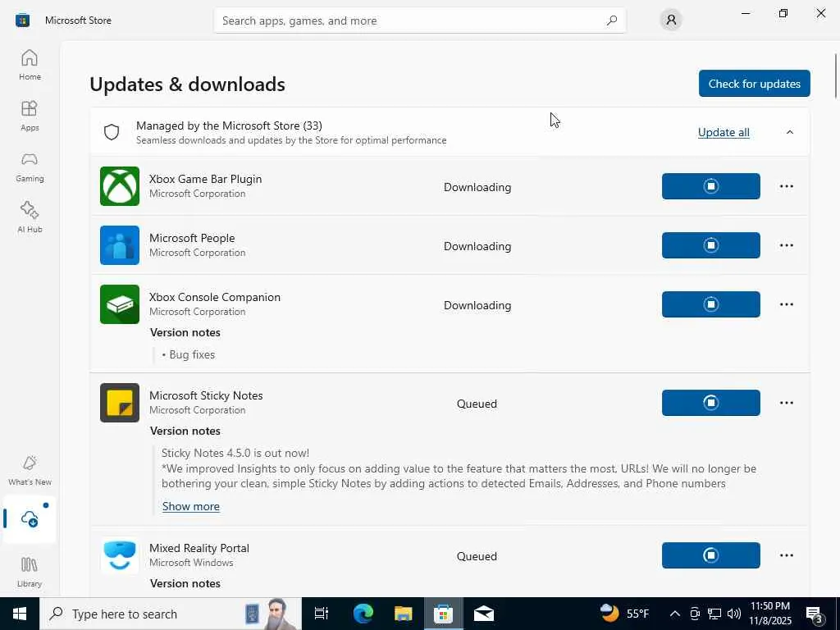The height and width of the screenshot is (630, 840).
Task: Click the shield icon beside Managed by Store
Action: pyautogui.click(x=112, y=132)
